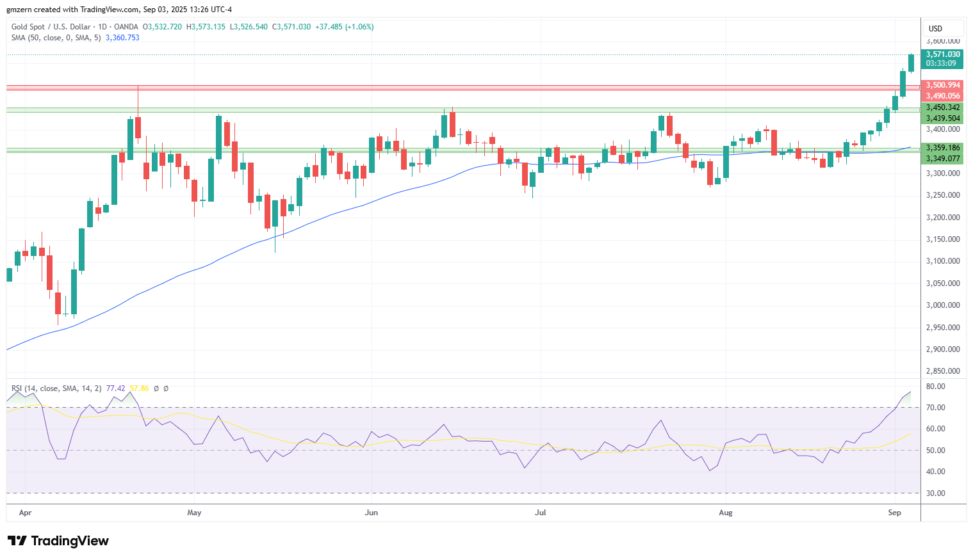Click the low value L3,526.540
This screenshot has height=560, width=973.
[249, 27]
